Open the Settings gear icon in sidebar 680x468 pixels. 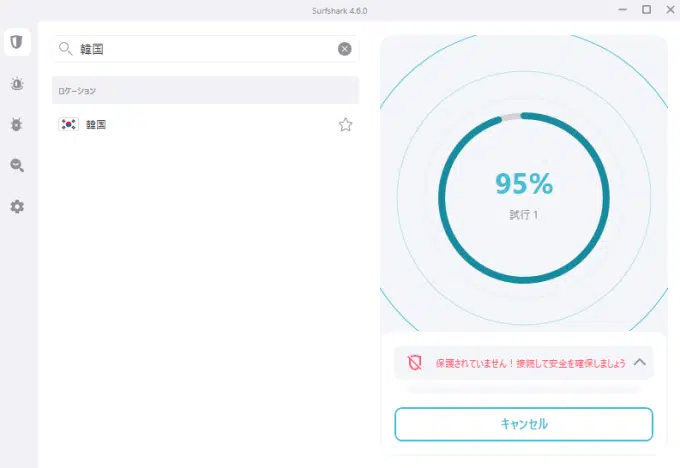click(17, 206)
